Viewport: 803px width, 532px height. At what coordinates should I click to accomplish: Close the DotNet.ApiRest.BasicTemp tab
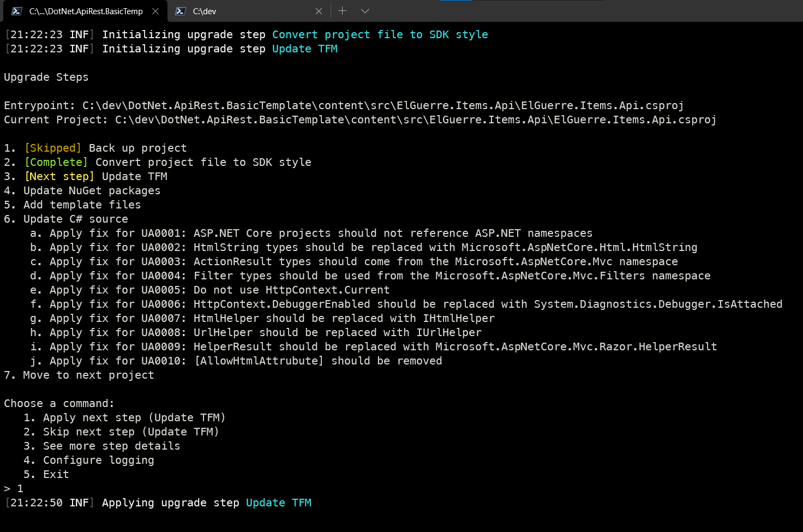coord(155,11)
